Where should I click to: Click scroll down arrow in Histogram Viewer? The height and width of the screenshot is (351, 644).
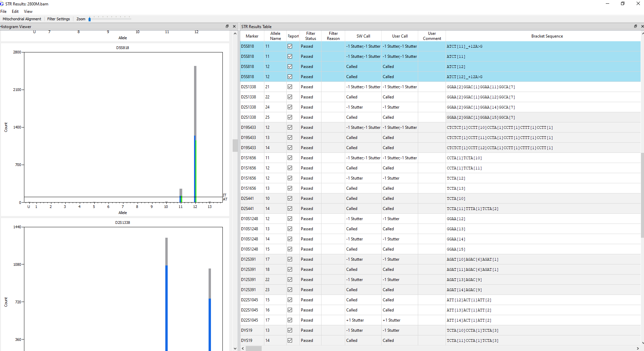[x=235, y=348]
